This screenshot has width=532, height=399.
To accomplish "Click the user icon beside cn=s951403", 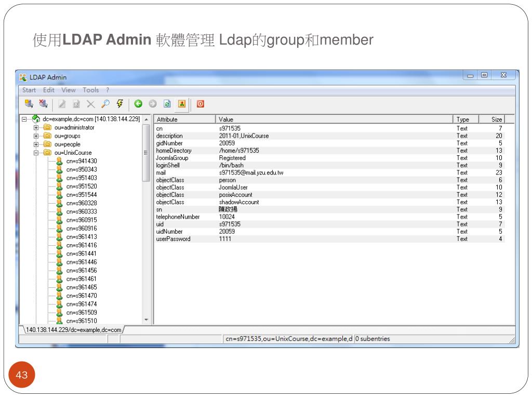I will tap(59, 178).
